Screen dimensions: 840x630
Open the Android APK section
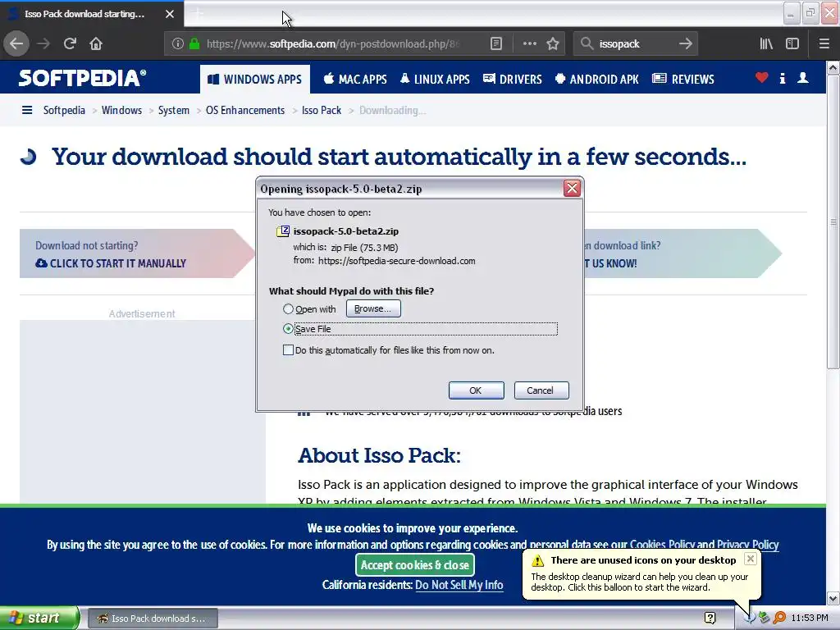point(597,80)
